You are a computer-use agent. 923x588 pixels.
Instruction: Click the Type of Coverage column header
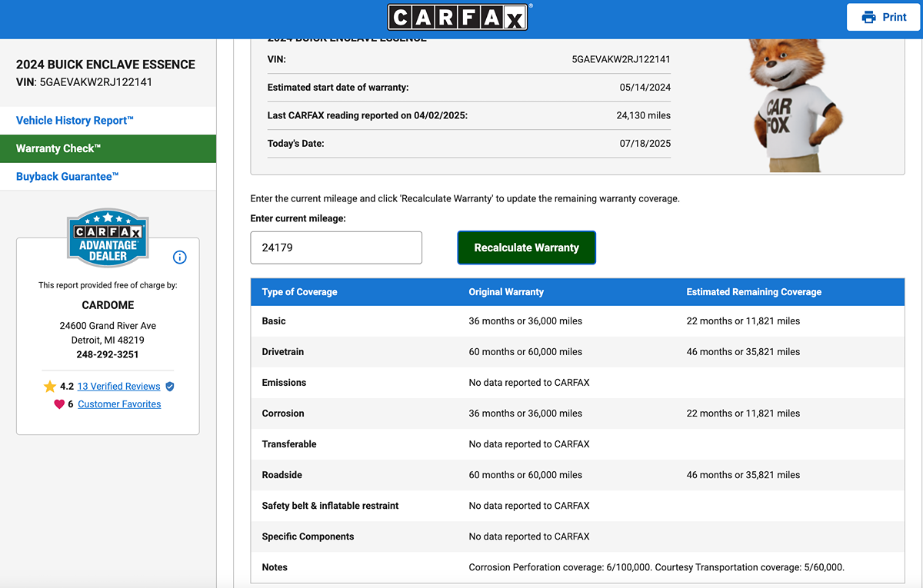299,292
